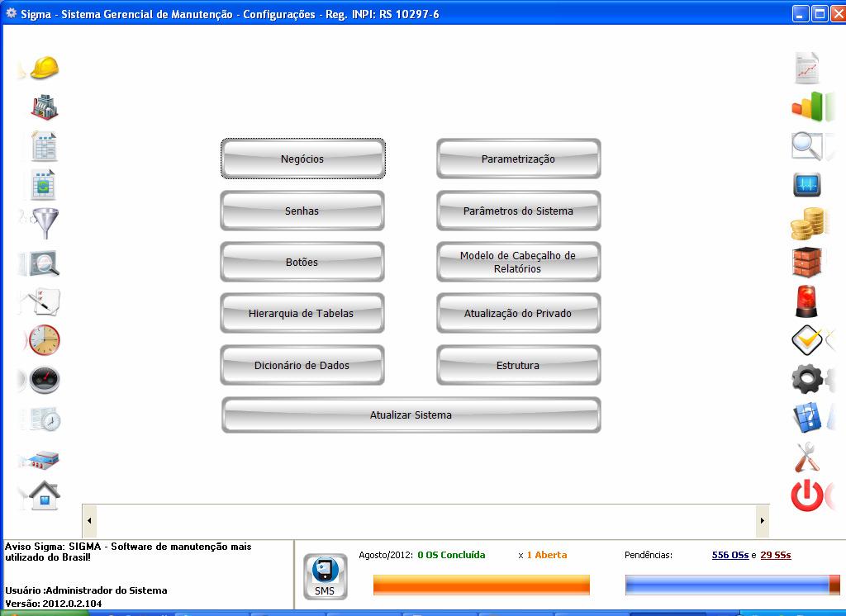Go to the home house icon
The width and height of the screenshot is (846, 616).
point(45,495)
